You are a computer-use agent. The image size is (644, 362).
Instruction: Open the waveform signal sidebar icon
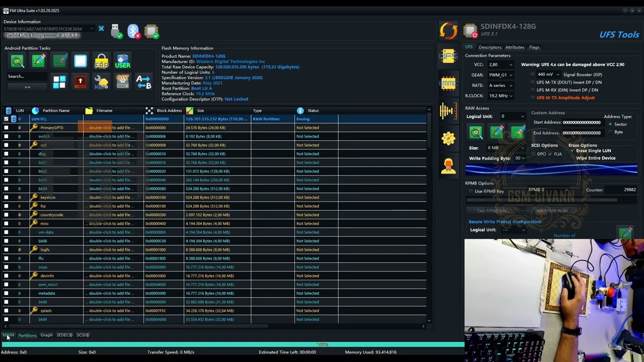coord(448,111)
